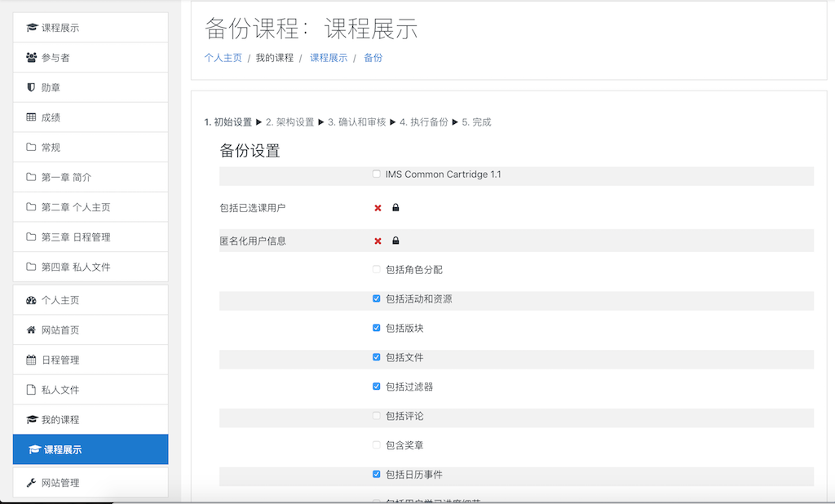The image size is (835, 504).
Task: Click the 备份设置 heading
Action: (250, 151)
